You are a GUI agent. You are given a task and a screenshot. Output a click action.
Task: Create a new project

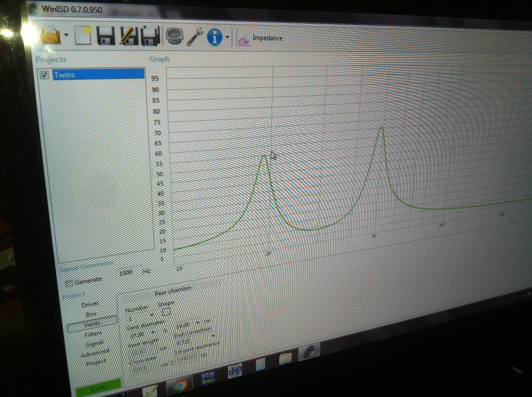(84, 35)
